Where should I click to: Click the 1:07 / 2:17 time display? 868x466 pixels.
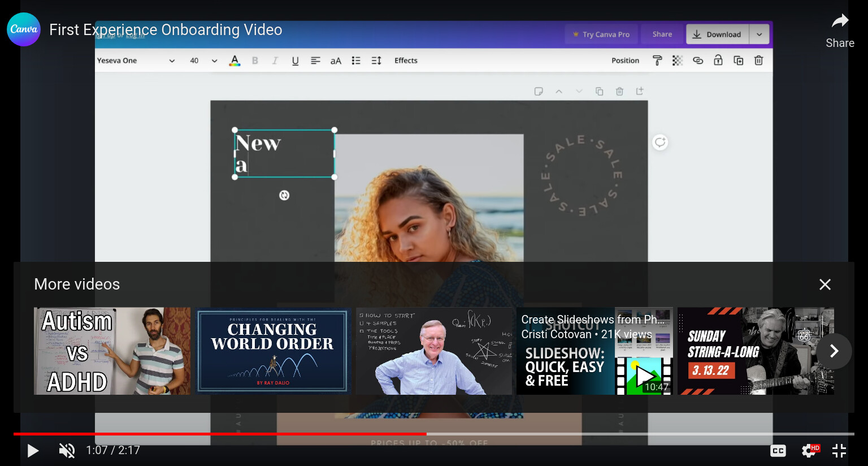(113, 450)
